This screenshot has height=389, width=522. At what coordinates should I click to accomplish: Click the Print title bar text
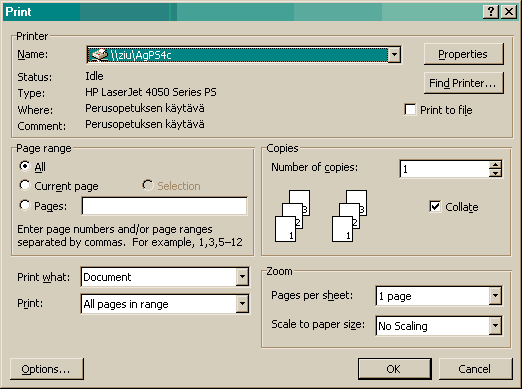[18, 12]
